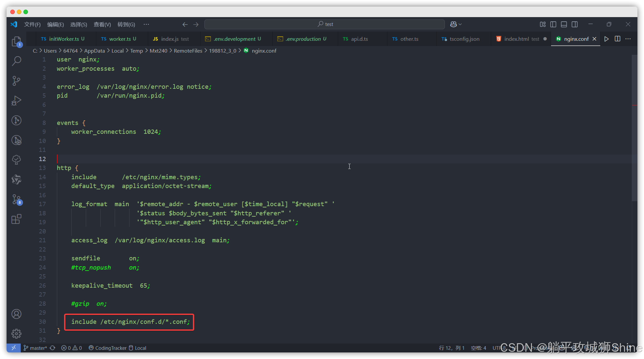Open the 文件(F) menu
The width and height of the screenshot is (644, 359).
pos(32,24)
